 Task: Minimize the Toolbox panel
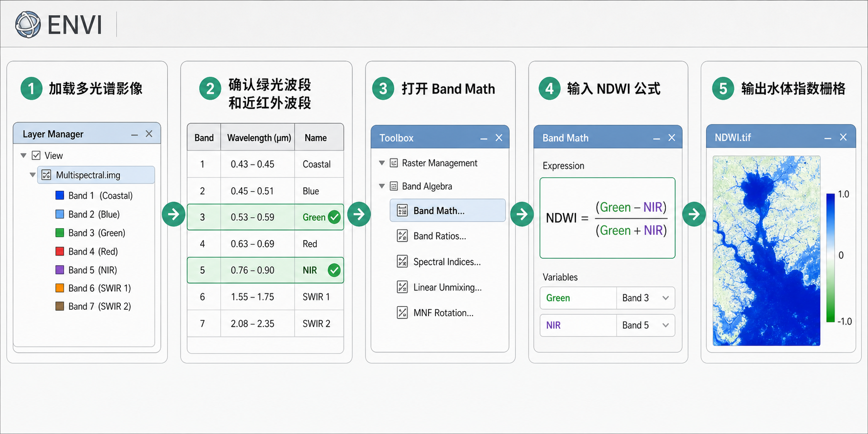(x=484, y=138)
